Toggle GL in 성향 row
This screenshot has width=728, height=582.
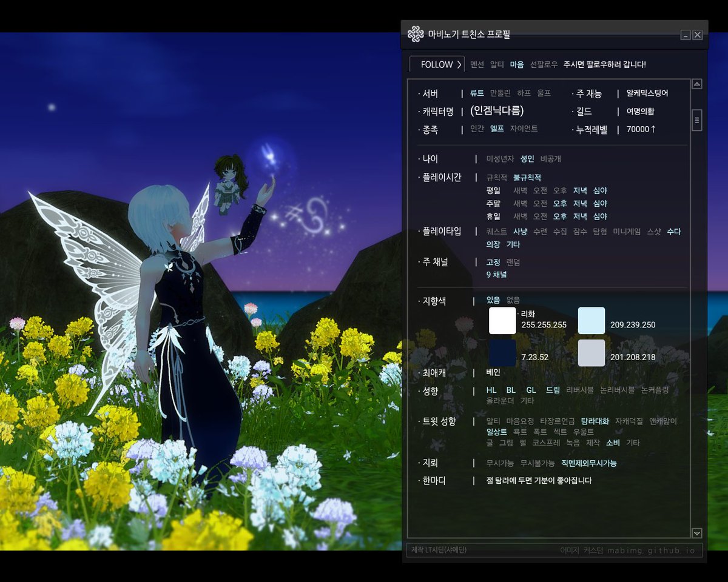(x=531, y=390)
